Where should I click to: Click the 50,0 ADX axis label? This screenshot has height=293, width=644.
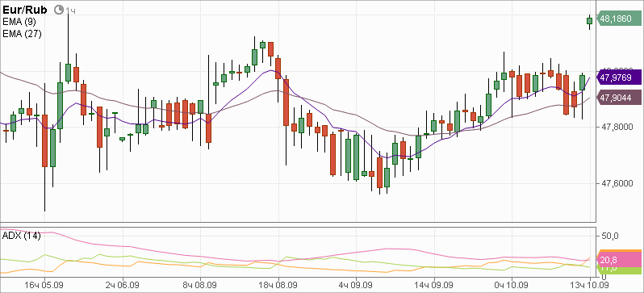point(610,236)
